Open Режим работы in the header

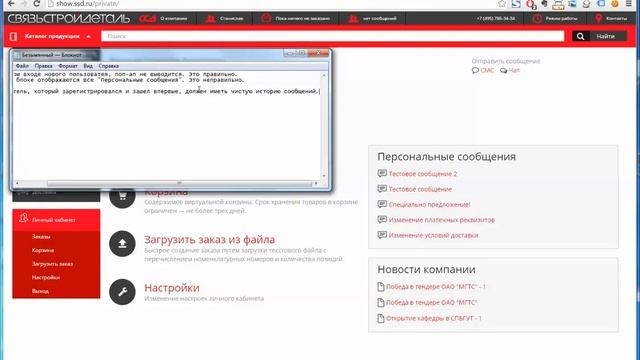pyautogui.click(x=555, y=18)
